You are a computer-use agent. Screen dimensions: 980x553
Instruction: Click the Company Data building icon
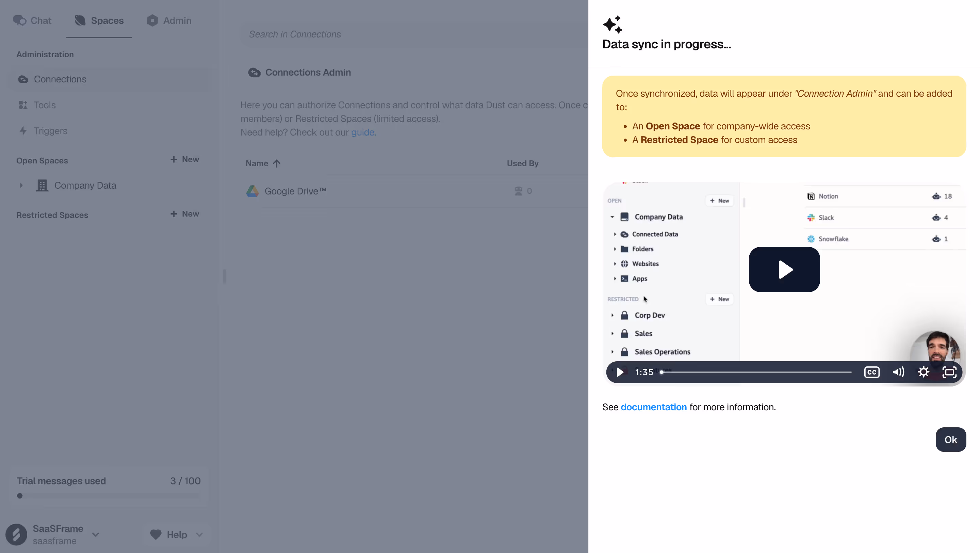tap(42, 185)
